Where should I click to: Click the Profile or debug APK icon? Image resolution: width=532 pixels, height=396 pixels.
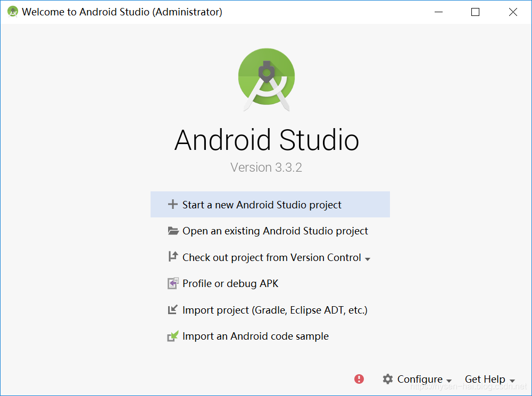point(173,283)
